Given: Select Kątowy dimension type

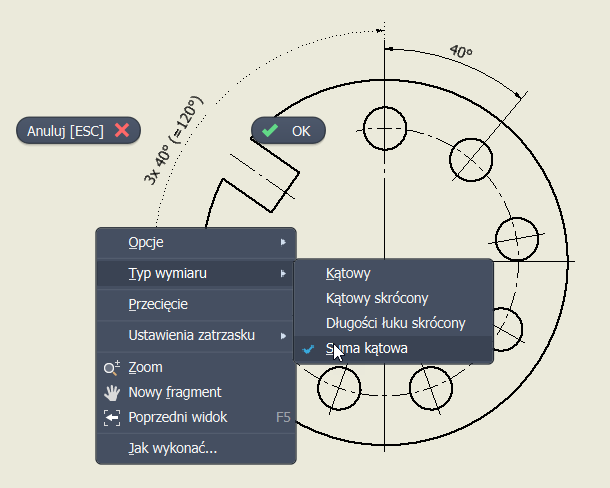Looking at the screenshot, I should pos(348,273).
